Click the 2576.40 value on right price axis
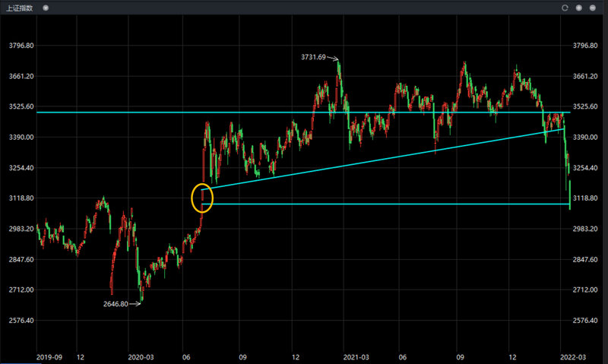This screenshot has width=608, height=364. tap(589, 321)
